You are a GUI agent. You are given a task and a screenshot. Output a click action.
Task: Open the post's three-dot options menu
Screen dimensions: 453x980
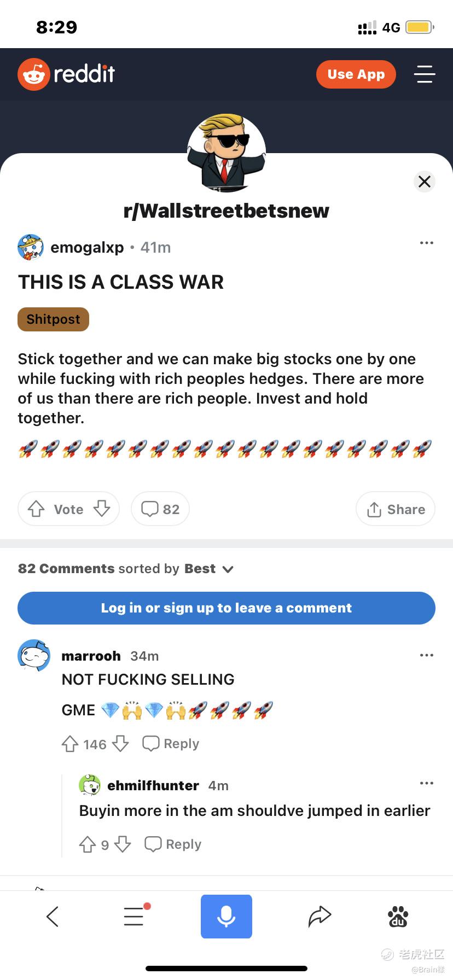point(426,243)
